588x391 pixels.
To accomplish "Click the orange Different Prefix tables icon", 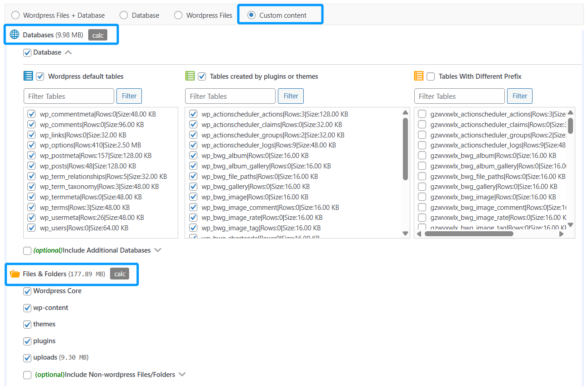I will coord(419,76).
